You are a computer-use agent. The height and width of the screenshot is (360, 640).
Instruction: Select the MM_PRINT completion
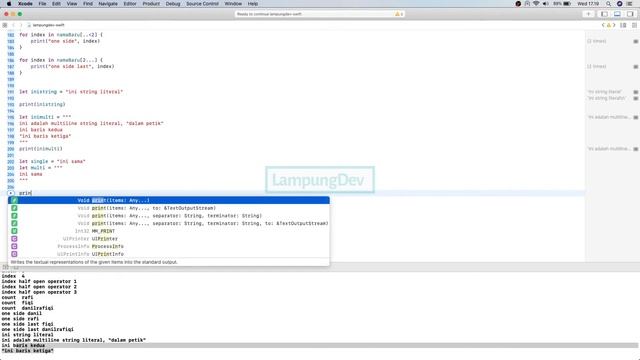tap(169, 231)
